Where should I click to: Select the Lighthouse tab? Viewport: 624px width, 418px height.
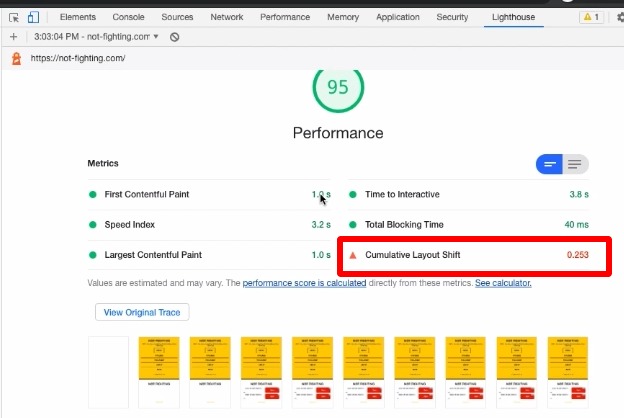(513, 17)
